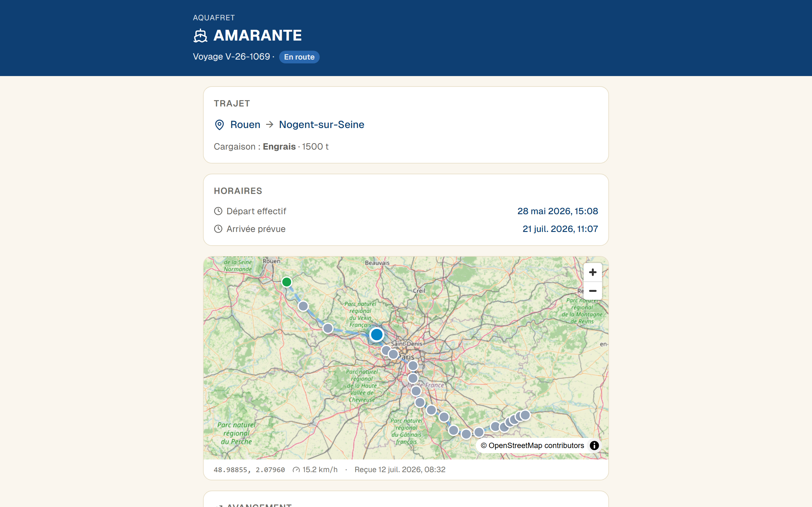Click the 48.98855, 2.07960 coordinates text
The height and width of the screenshot is (507, 812).
click(x=249, y=469)
